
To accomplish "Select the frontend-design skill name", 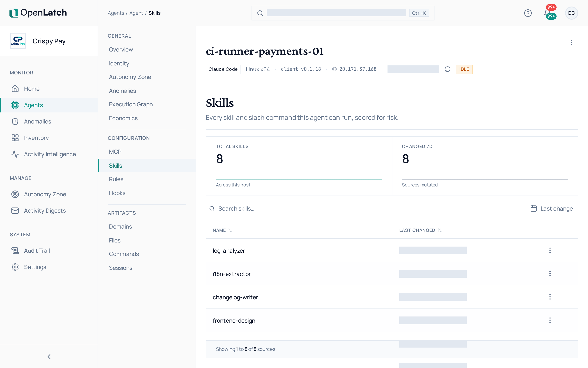I will pyautogui.click(x=234, y=321).
